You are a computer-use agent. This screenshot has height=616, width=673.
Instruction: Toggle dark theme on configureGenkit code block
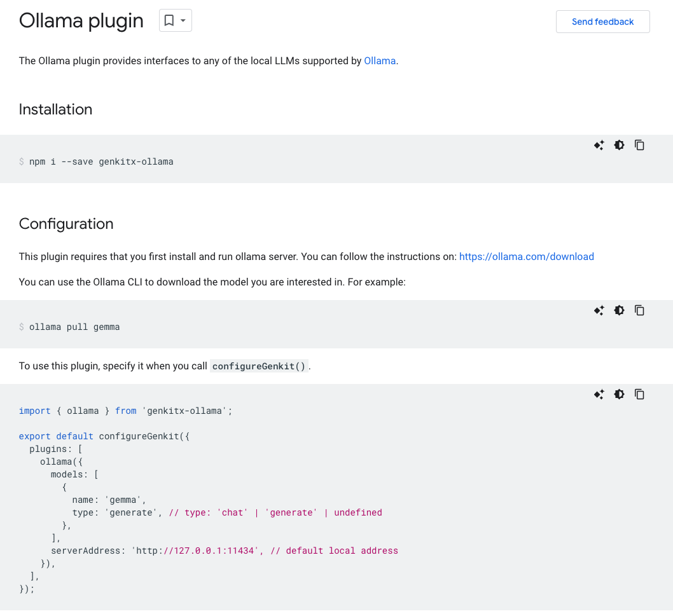pyautogui.click(x=619, y=395)
